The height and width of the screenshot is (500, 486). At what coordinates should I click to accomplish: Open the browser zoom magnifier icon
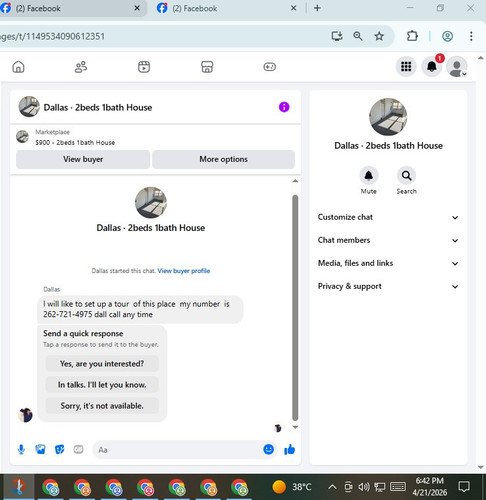coord(358,36)
